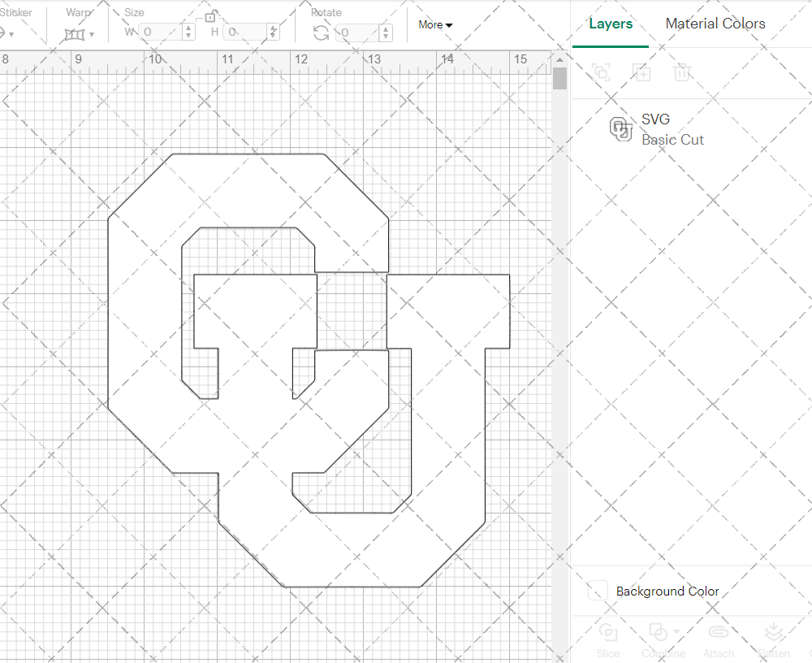
Task: Adjust the Width stepper arrows
Action: (x=189, y=32)
